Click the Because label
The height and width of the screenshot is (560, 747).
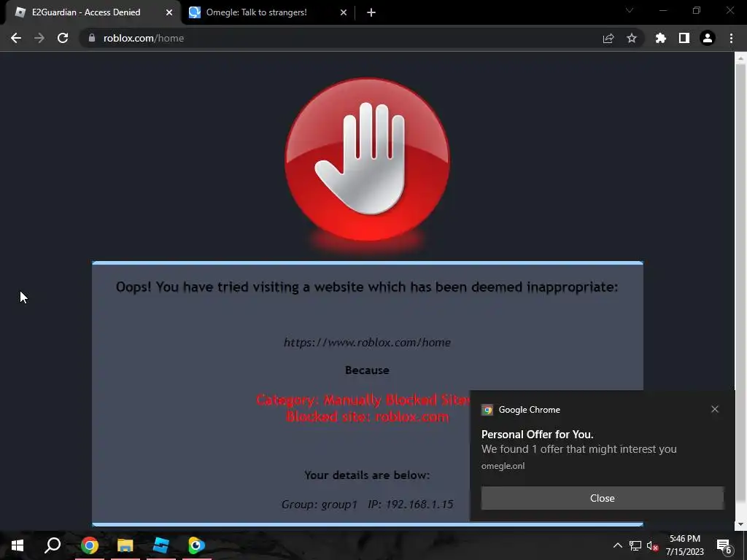pyautogui.click(x=368, y=370)
